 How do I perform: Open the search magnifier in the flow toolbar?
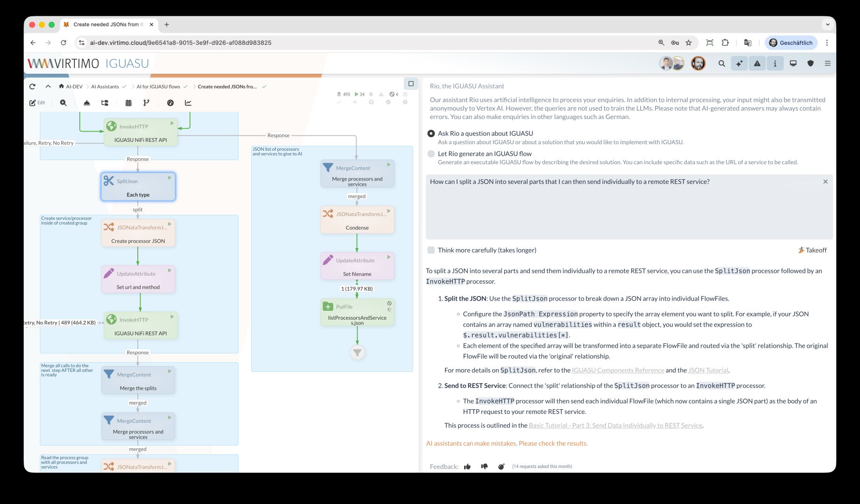(x=63, y=103)
